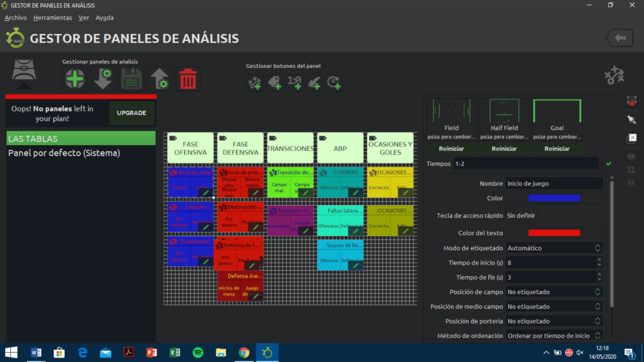644x362 pixels.
Task: Open the Método de ordenación dropdown
Action: (553, 336)
